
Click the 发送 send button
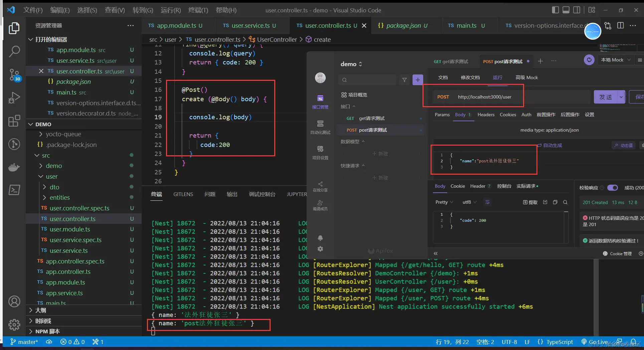point(606,97)
